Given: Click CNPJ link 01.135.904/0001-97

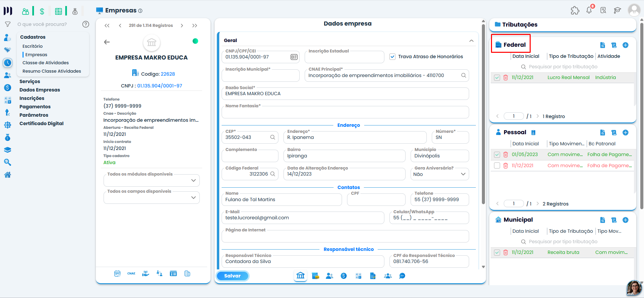Looking at the screenshot, I should [160, 86].
